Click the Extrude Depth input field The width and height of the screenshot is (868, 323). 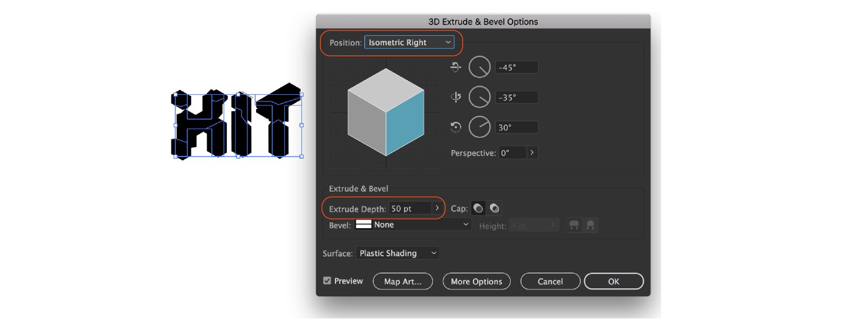410,209
